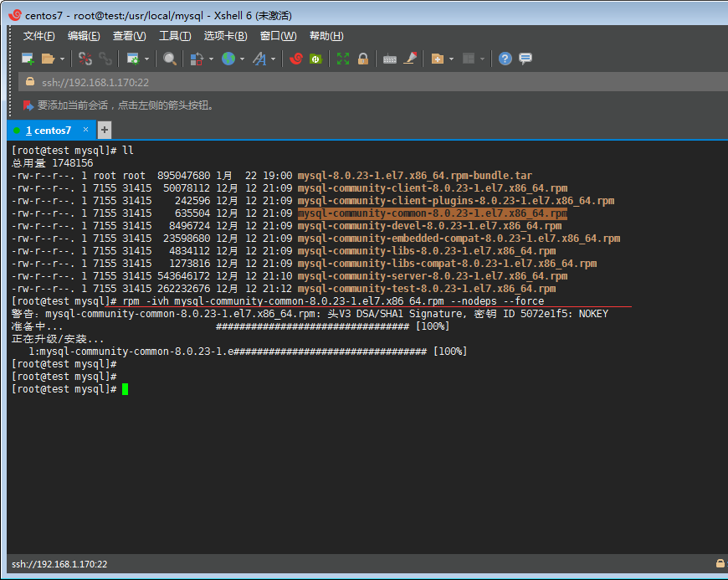Click the red Xmanager swirl icon
728x580 pixels.
(295, 59)
